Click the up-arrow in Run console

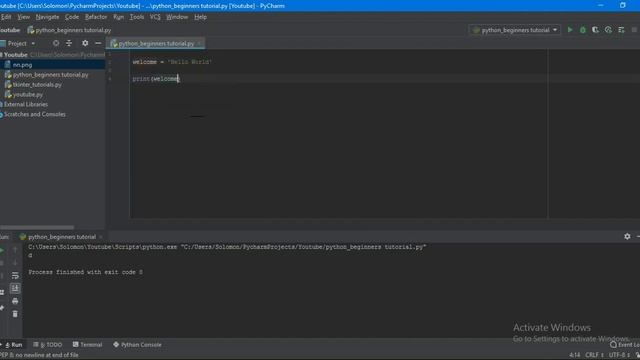click(x=15, y=249)
